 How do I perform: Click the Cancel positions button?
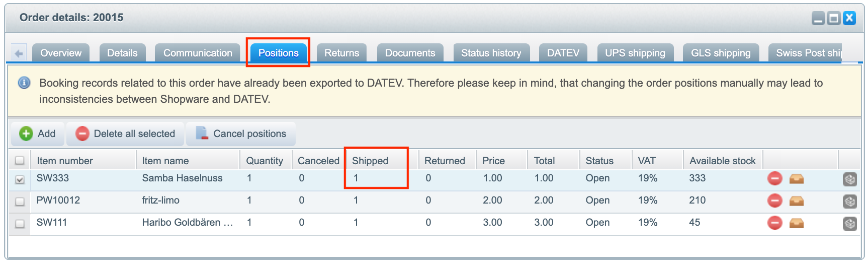pos(241,134)
